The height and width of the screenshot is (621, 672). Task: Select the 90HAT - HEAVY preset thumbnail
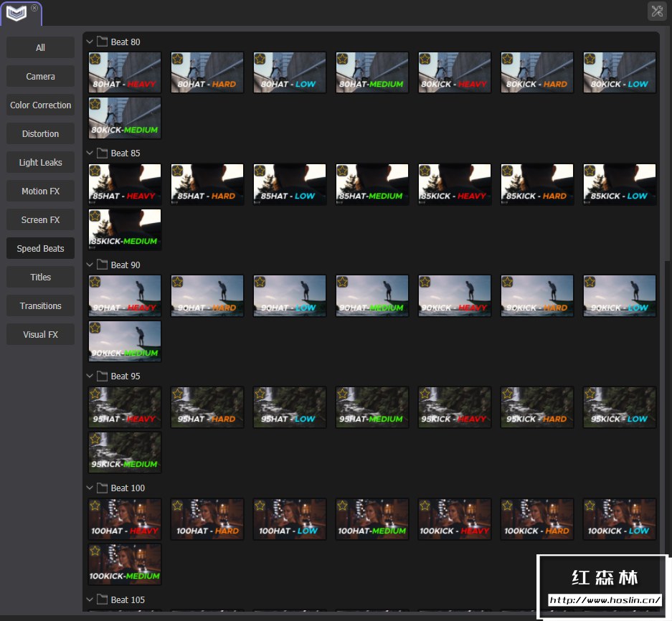(125, 295)
